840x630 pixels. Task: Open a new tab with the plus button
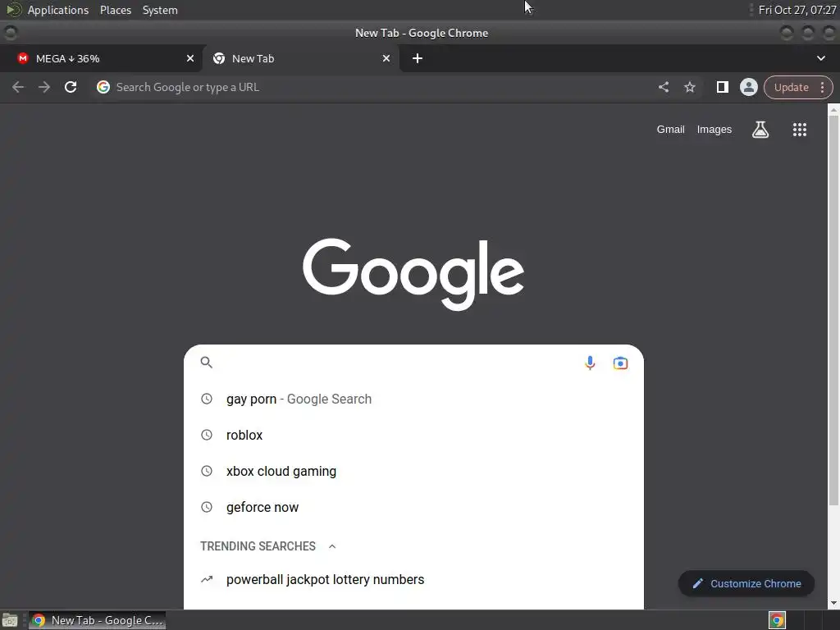point(418,58)
